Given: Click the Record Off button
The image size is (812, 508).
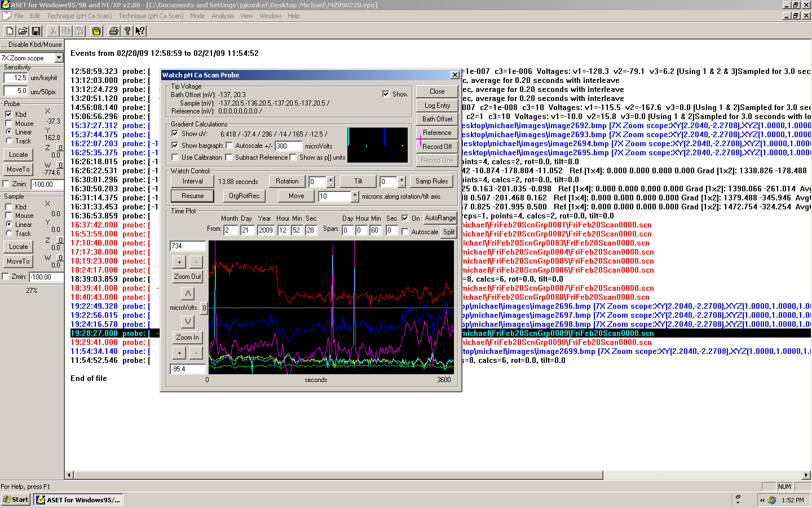Looking at the screenshot, I should [x=438, y=147].
